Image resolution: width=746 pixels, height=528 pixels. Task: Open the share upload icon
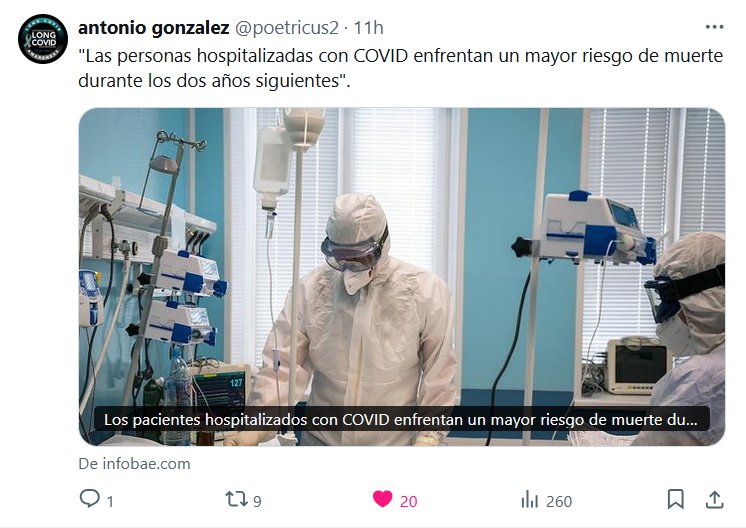click(714, 499)
